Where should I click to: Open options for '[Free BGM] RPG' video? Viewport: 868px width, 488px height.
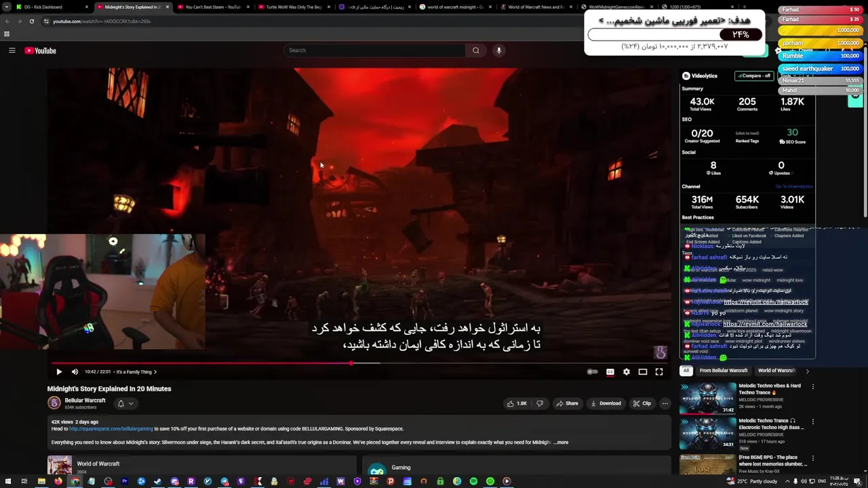pyautogui.click(x=812, y=457)
